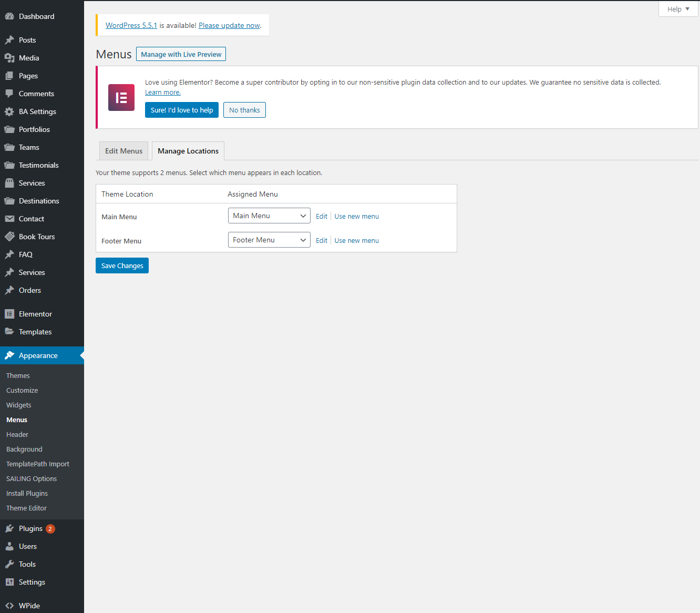This screenshot has height=613, width=700.
Task: Click the Elementor icon in sidebar
Action: tap(9, 314)
